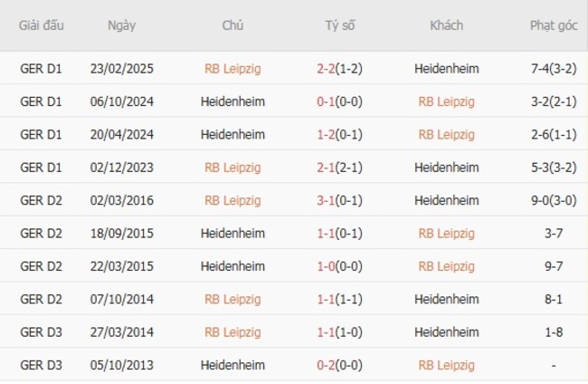This screenshot has height=384, width=588.
Task: Click the "Chủ" column header
Action: 232,25
